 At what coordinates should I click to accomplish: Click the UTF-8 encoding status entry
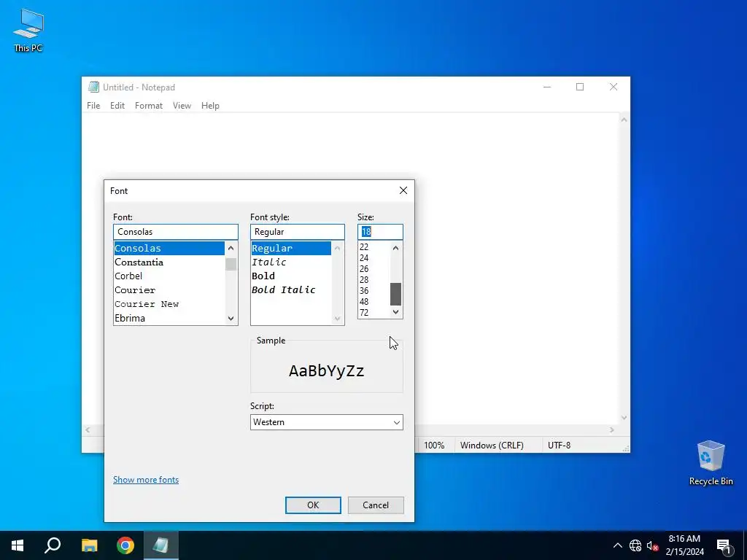point(559,446)
